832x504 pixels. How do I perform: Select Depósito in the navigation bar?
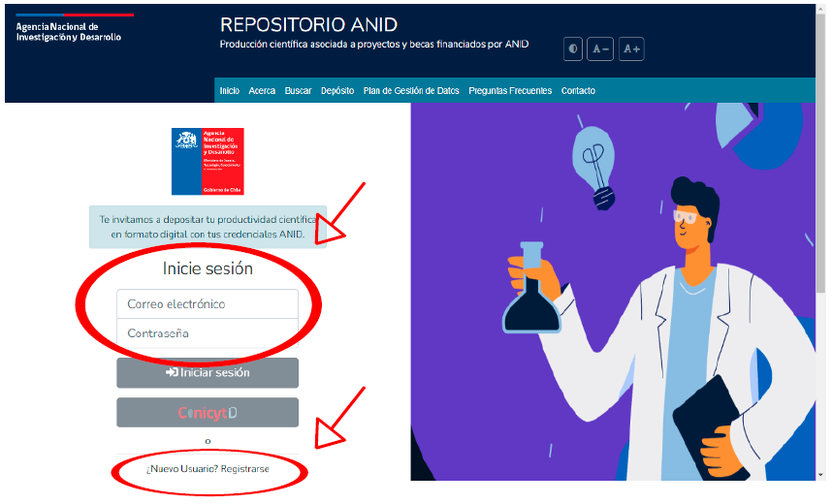337,91
